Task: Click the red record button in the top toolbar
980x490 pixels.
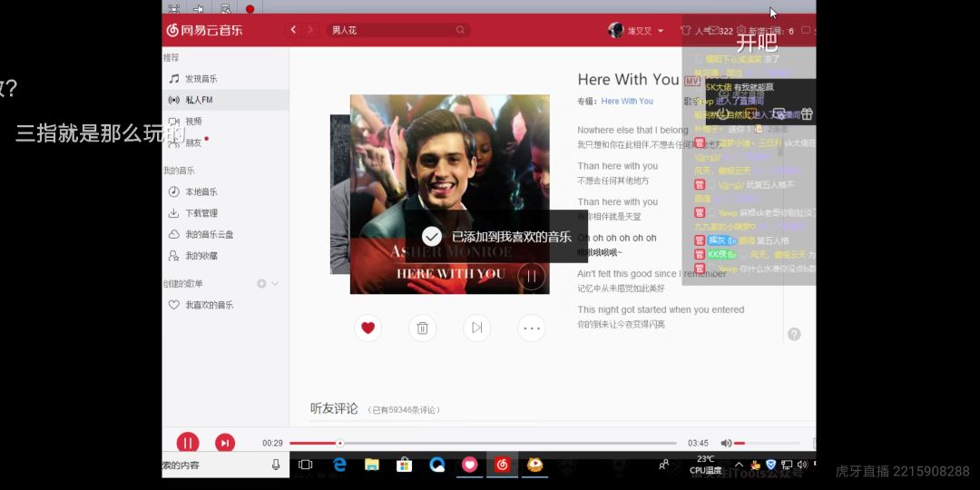Action: point(250,9)
